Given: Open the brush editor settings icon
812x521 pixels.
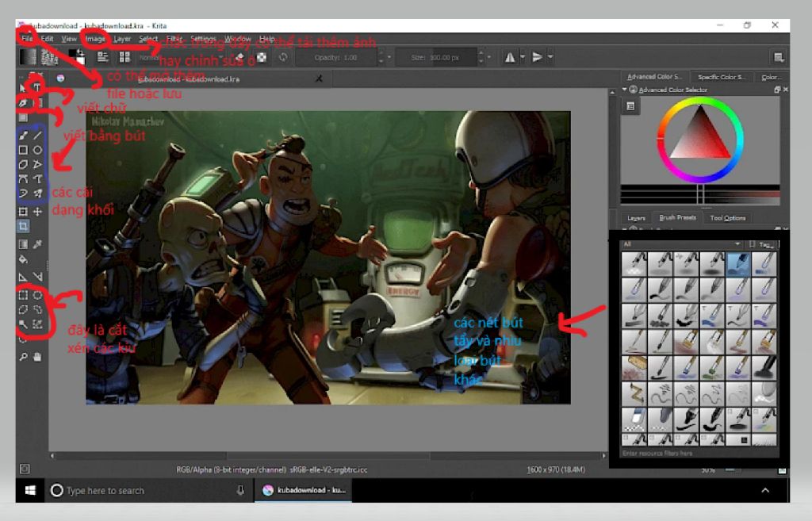Looking at the screenshot, I should point(103,57).
